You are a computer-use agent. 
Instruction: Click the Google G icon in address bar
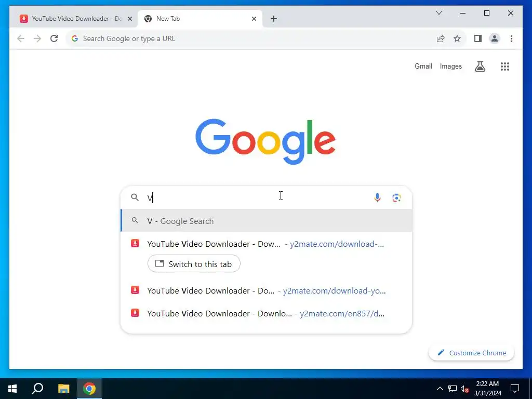(75, 38)
